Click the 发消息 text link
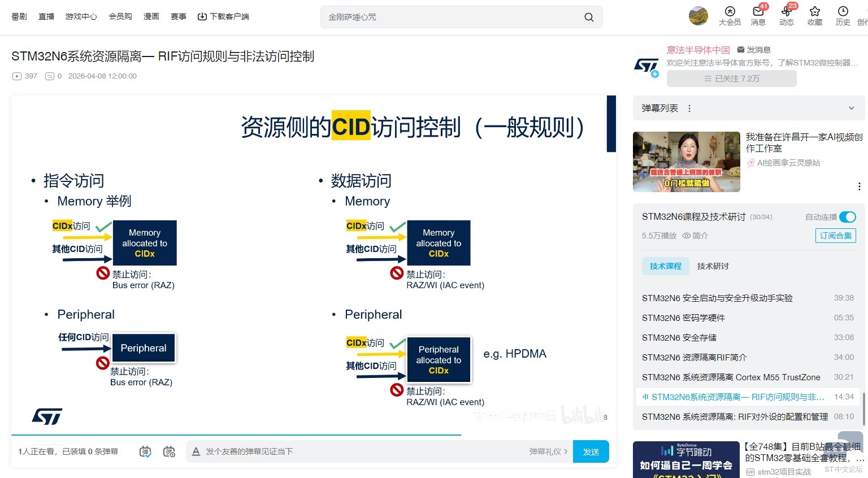Image resolution: width=868 pixels, height=478 pixels. 759,50
